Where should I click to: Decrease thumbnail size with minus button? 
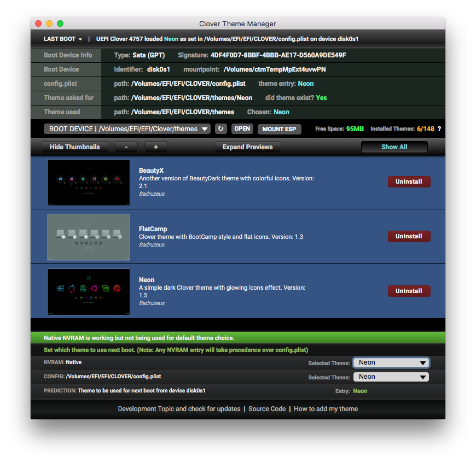(126, 147)
